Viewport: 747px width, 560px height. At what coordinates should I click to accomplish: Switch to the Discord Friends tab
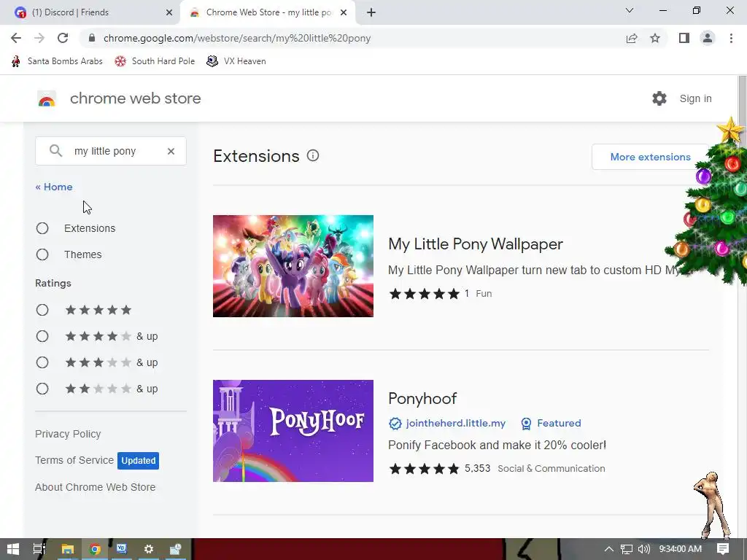coord(90,12)
